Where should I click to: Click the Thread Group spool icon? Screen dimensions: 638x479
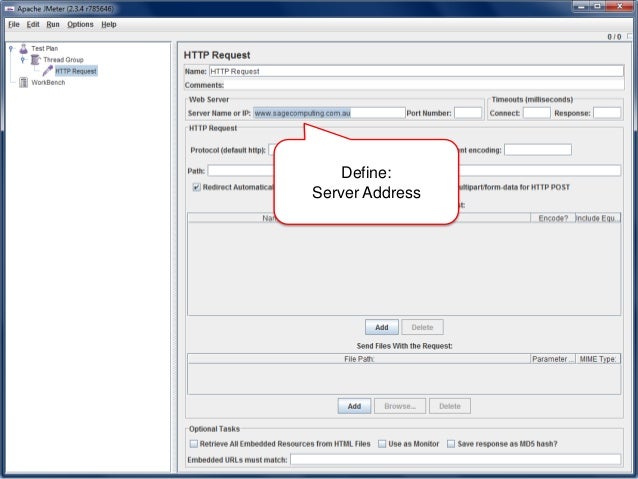35,60
